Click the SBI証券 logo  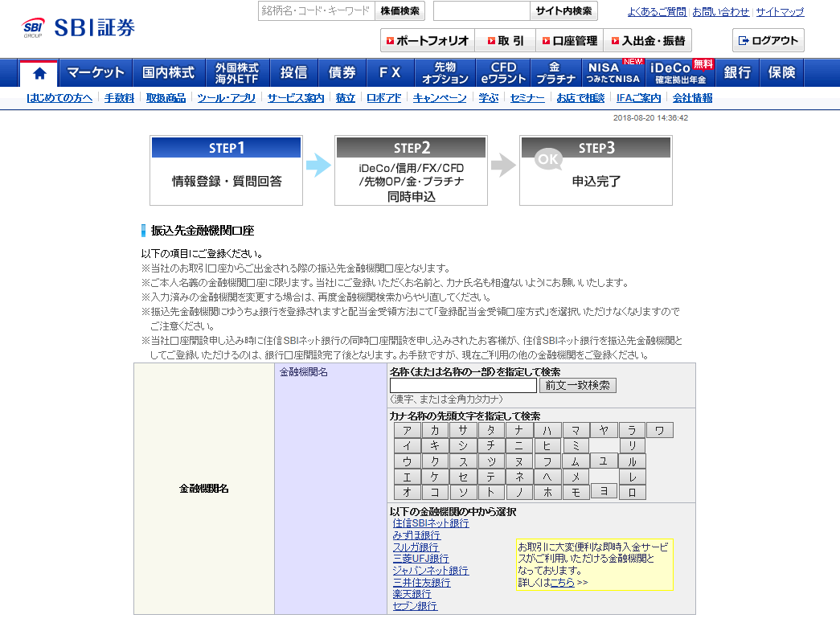coord(78,27)
